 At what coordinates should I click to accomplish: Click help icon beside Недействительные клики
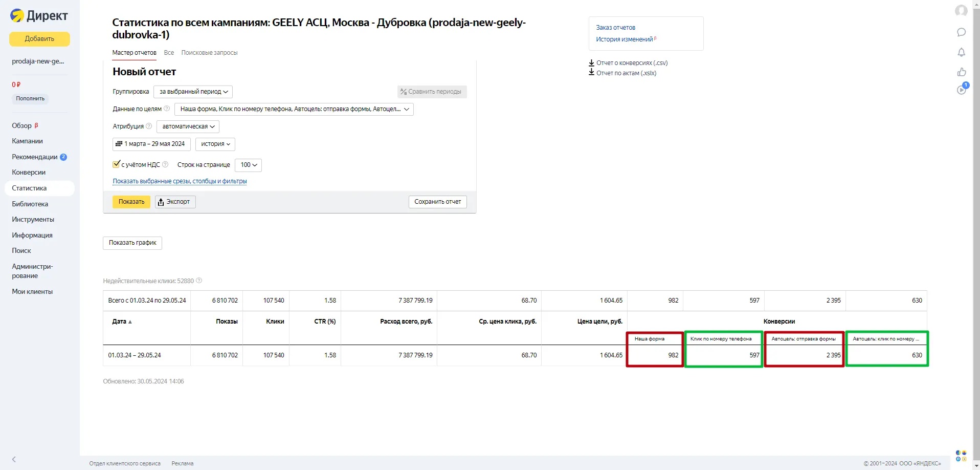pyautogui.click(x=199, y=281)
